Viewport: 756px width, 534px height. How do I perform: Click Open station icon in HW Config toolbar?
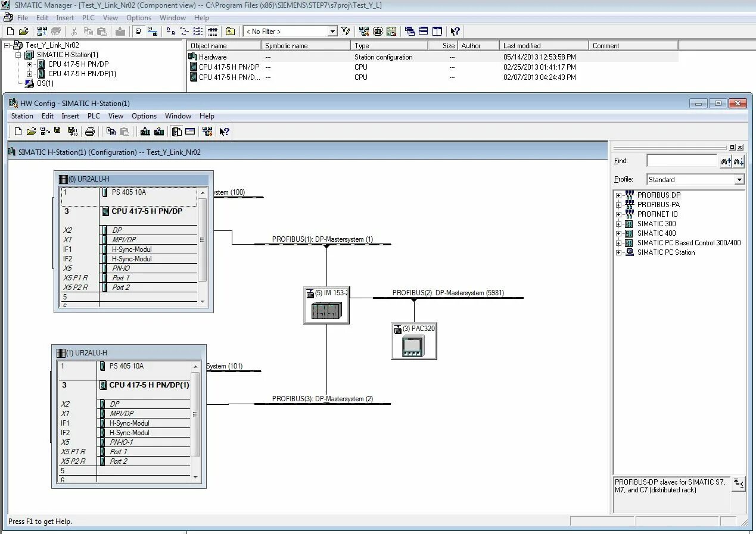tap(31, 132)
